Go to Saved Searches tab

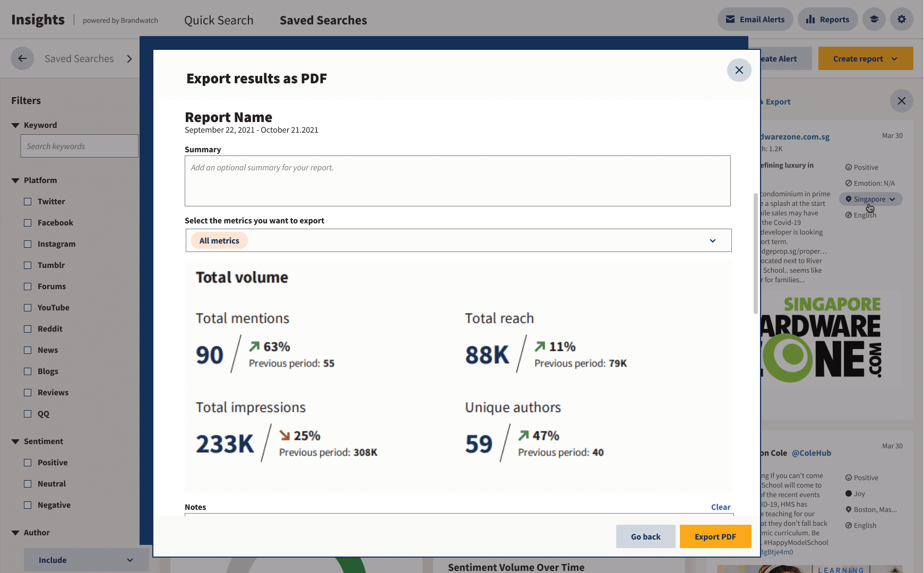(323, 20)
